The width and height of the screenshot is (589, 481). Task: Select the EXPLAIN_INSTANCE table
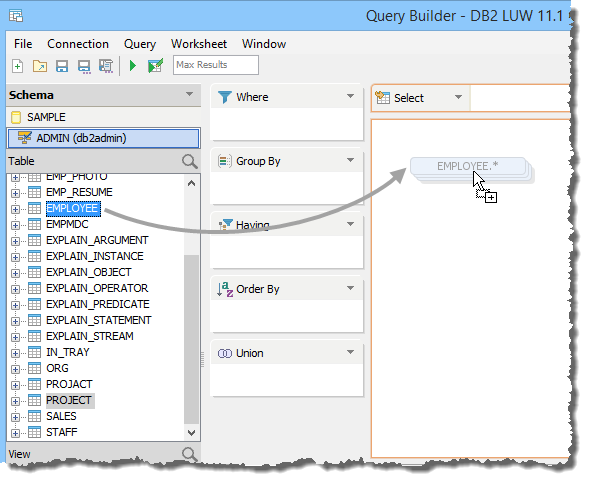[95, 256]
